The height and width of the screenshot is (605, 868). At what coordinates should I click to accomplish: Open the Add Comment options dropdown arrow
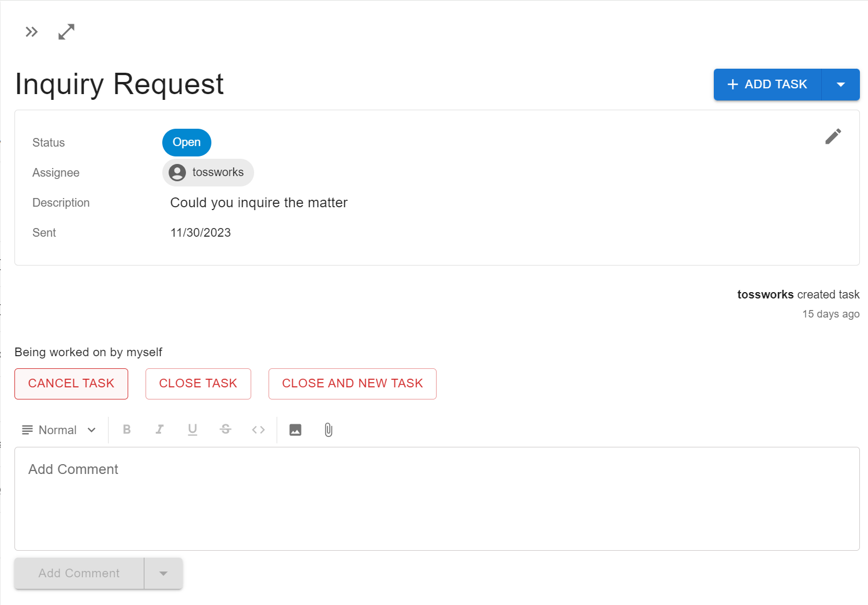pos(163,573)
